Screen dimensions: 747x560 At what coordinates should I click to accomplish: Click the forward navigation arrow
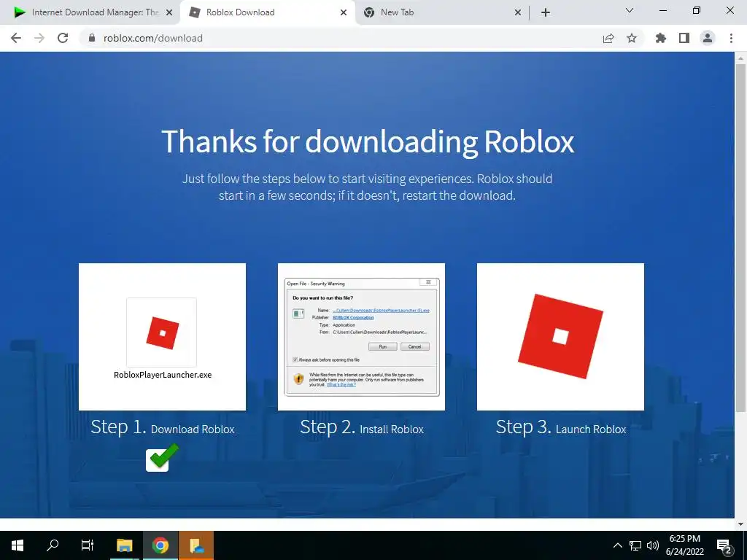coord(39,38)
